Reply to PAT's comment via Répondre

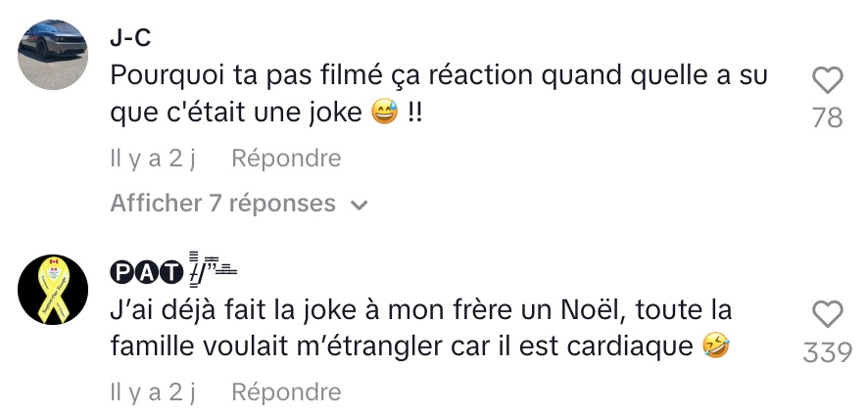pos(286,392)
